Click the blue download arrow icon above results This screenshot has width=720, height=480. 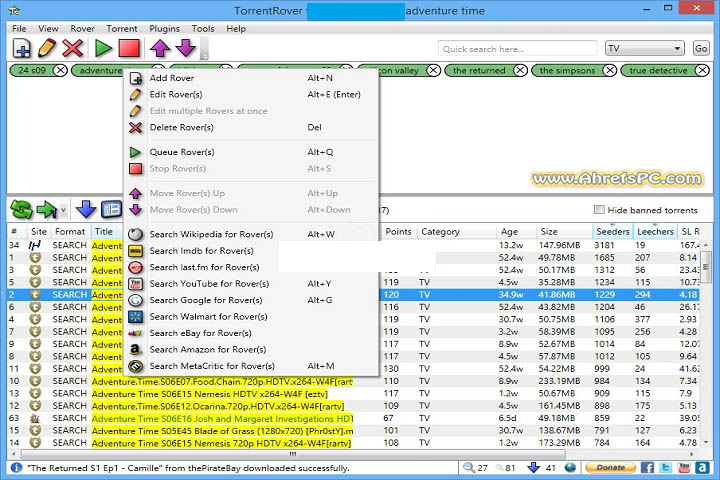[x=86, y=210]
